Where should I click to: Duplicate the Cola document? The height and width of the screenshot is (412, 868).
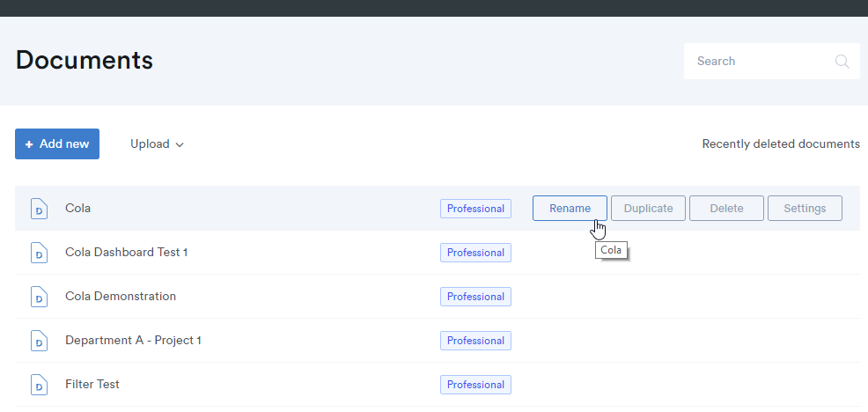click(648, 209)
